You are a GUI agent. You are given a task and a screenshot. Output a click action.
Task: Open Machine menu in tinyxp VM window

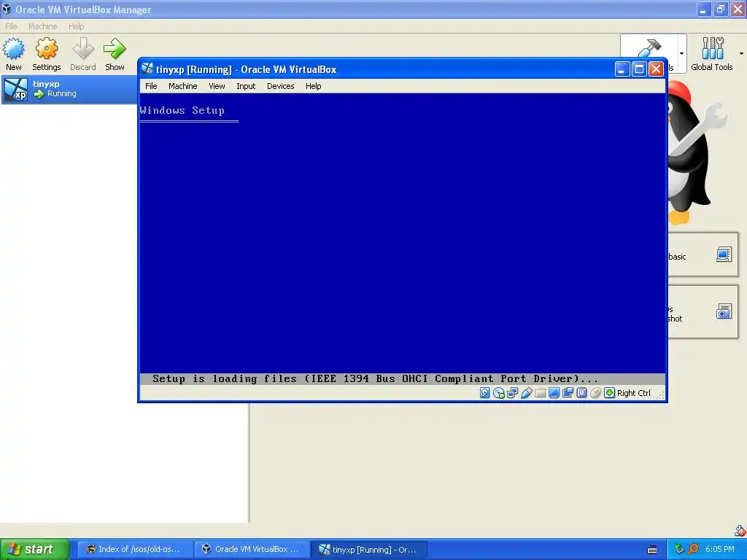183,86
